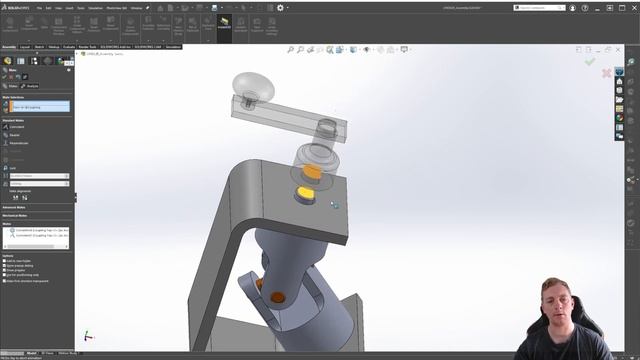The image size is (640, 360).
Task: Click the Zoom to Fit icon
Action: point(291,50)
